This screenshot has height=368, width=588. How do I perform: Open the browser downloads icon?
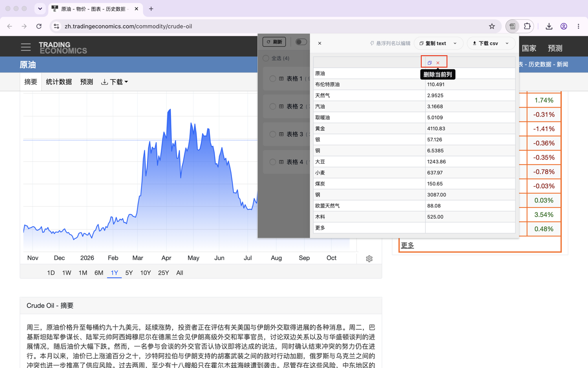coord(549,26)
